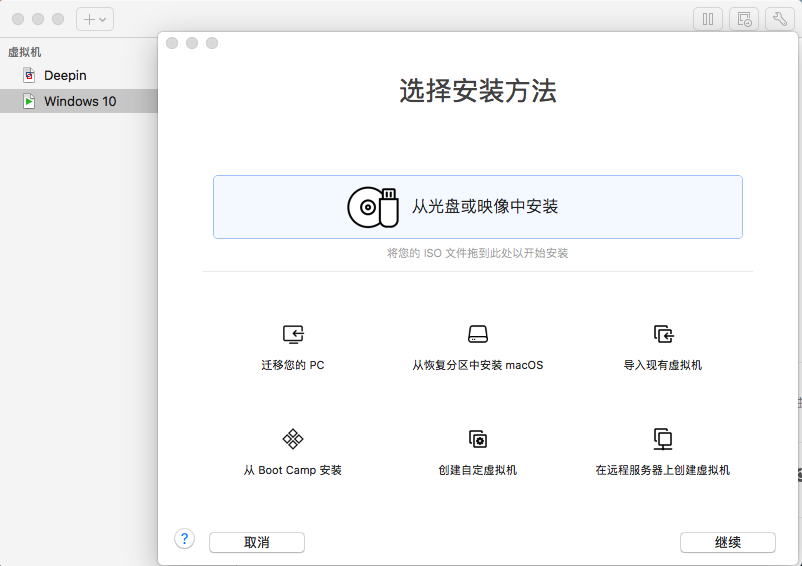Click the 迁移您的 PC icon
The width and height of the screenshot is (802, 566).
[293, 334]
